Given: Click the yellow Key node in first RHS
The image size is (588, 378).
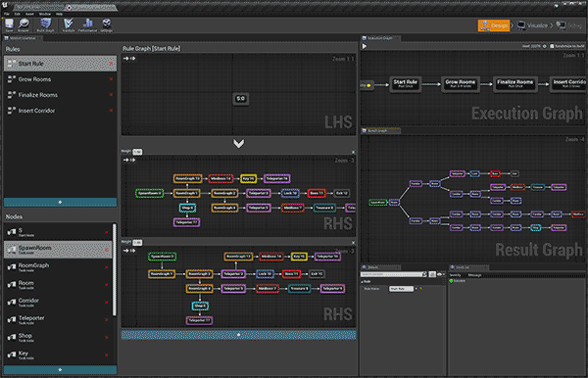Looking at the screenshot, I should coord(248,178).
